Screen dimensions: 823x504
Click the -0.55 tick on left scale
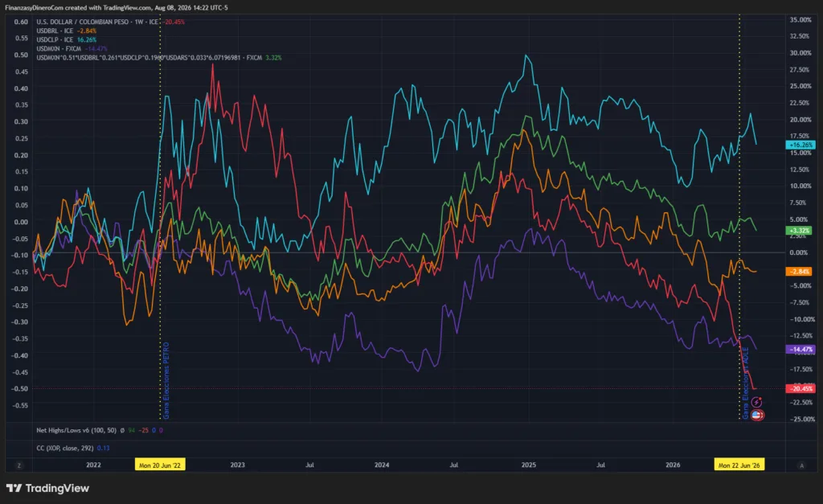click(20, 405)
